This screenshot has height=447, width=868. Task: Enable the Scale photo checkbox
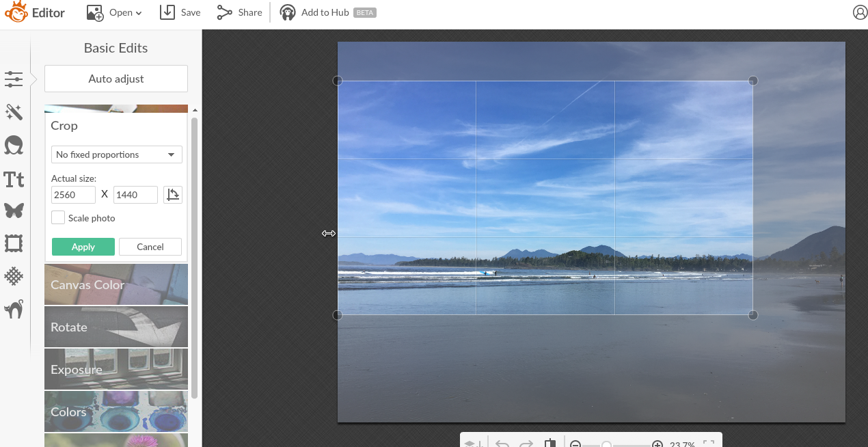click(x=58, y=218)
